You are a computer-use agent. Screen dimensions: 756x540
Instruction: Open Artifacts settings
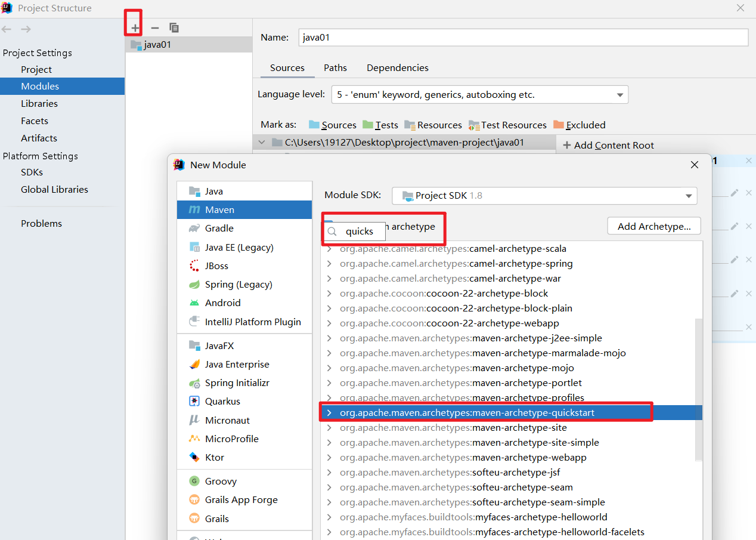[x=39, y=138]
